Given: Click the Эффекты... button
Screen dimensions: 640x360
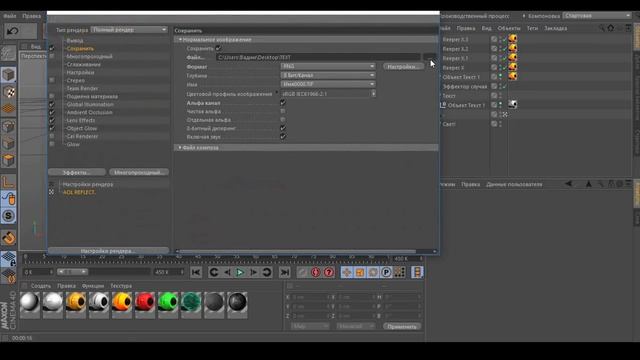Looking at the screenshot, I should click(76, 172).
